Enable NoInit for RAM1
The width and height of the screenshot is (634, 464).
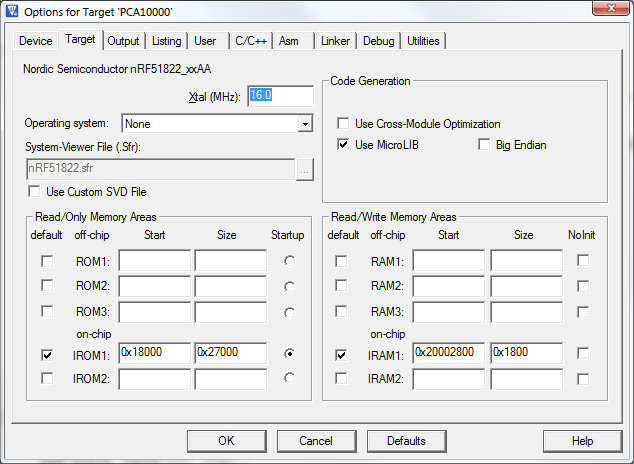[583, 260]
